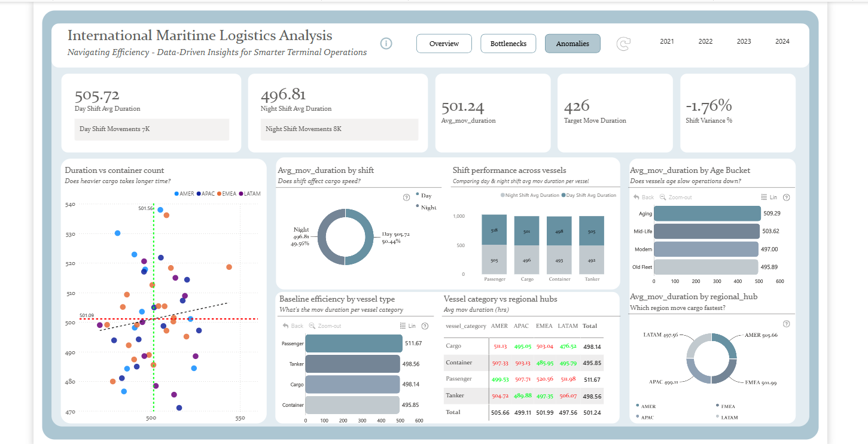The height and width of the screenshot is (444, 868).
Task: Open the Bottlenecks page
Action: (508, 44)
